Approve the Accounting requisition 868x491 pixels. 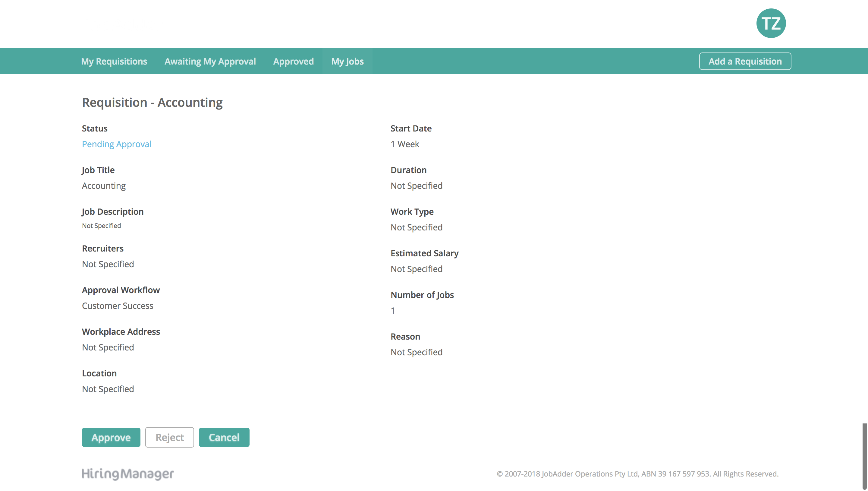coord(111,437)
